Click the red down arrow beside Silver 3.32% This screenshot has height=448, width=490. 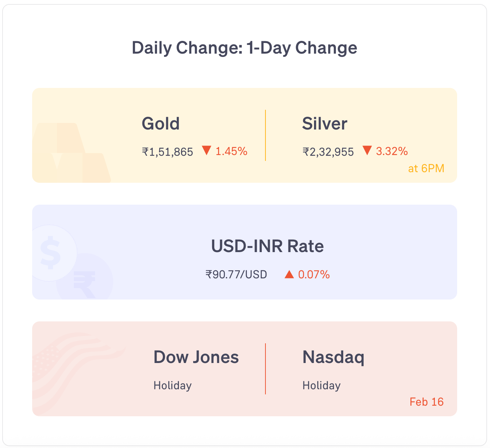pos(367,150)
